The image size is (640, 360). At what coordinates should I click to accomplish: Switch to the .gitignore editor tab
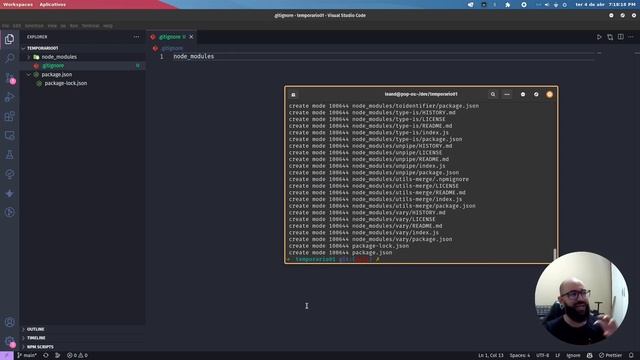coord(171,37)
